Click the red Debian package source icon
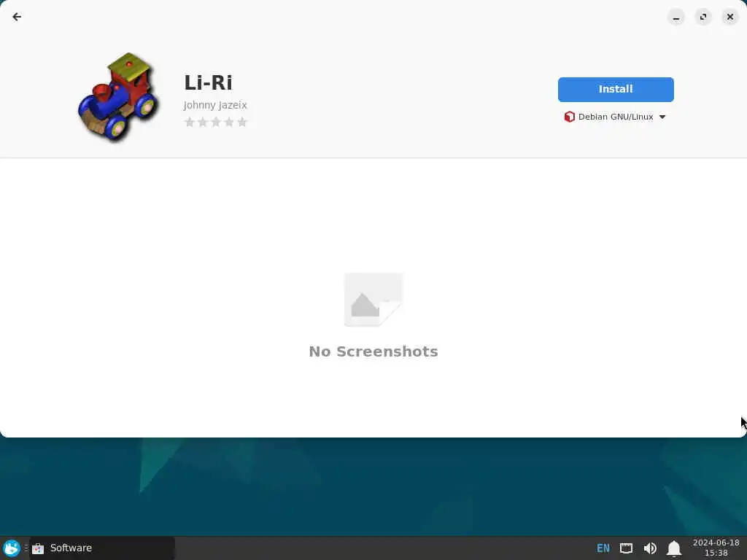The height and width of the screenshot is (560, 747). click(x=569, y=117)
